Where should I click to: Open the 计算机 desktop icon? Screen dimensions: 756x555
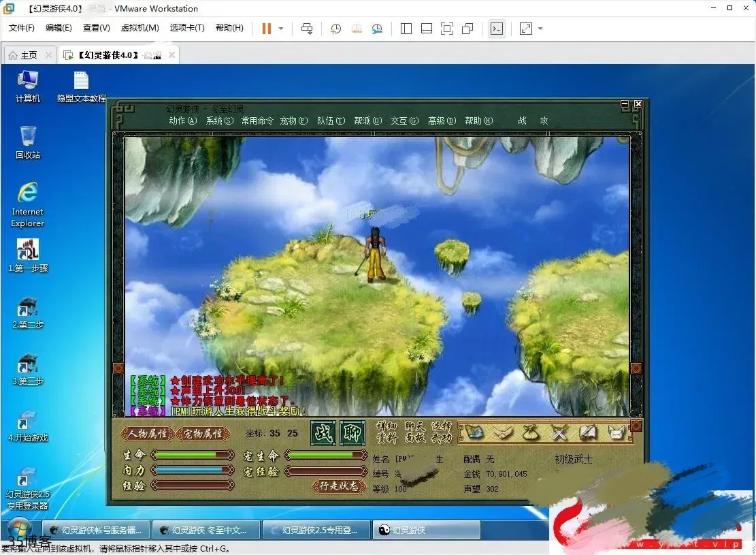point(27,86)
